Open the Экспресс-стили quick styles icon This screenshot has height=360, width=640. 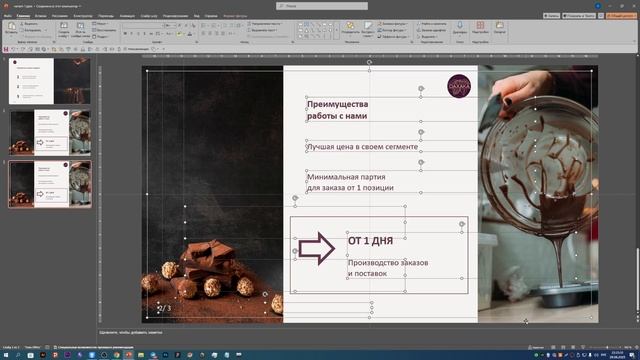(368, 26)
